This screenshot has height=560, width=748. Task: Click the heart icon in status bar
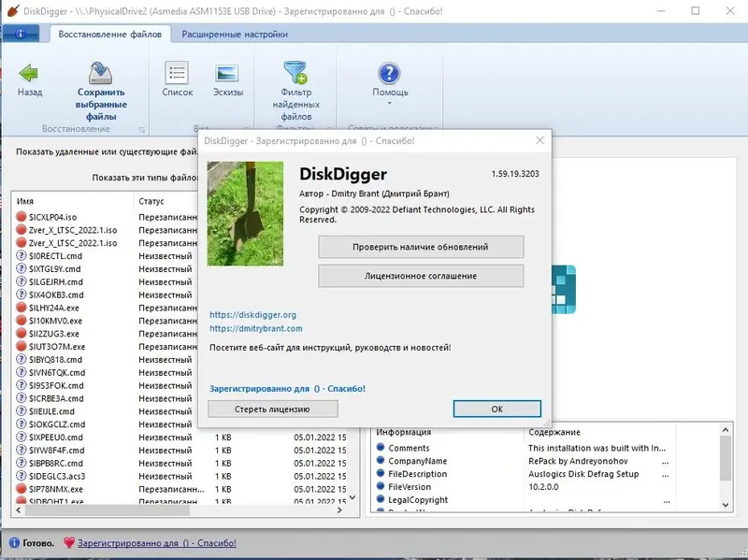[71, 542]
